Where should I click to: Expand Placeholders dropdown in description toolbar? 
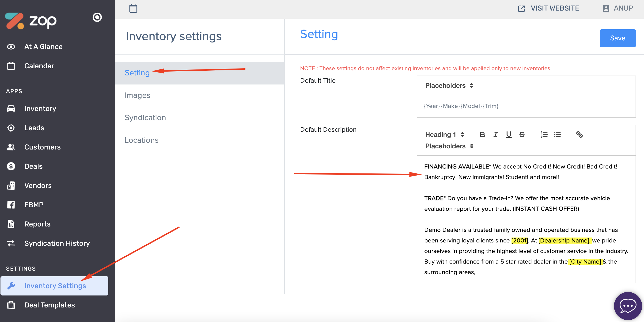click(x=449, y=146)
